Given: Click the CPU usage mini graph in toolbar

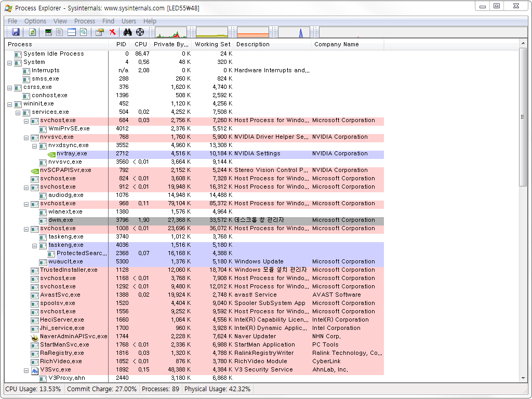Looking at the screenshot, I should click(x=170, y=32).
